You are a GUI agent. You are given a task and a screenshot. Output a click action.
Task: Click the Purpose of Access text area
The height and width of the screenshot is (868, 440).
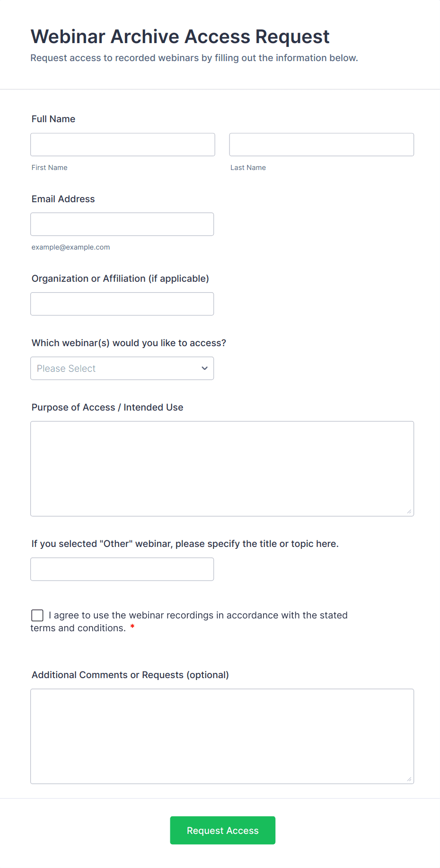coord(222,468)
